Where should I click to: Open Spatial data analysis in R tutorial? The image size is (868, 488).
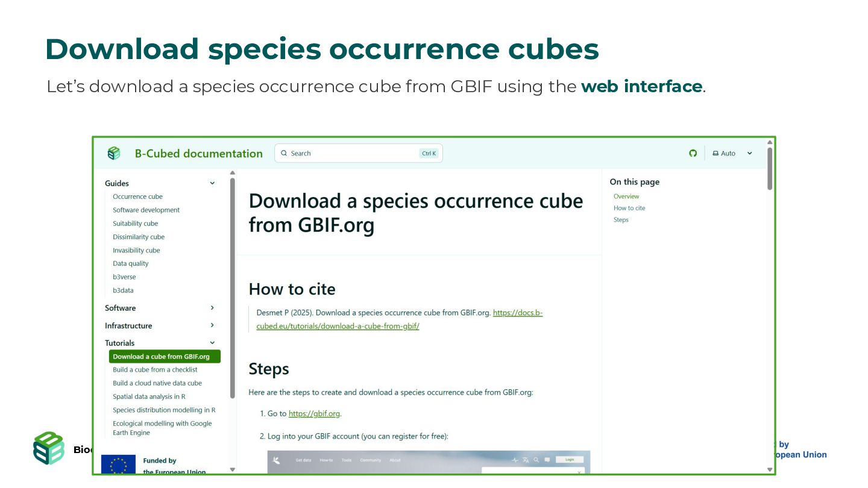coord(149,396)
